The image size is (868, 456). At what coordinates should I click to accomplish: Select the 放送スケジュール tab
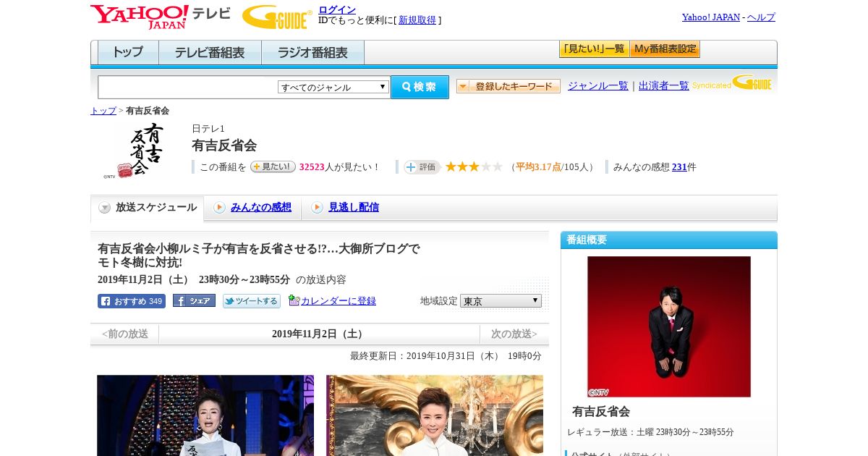(147, 208)
